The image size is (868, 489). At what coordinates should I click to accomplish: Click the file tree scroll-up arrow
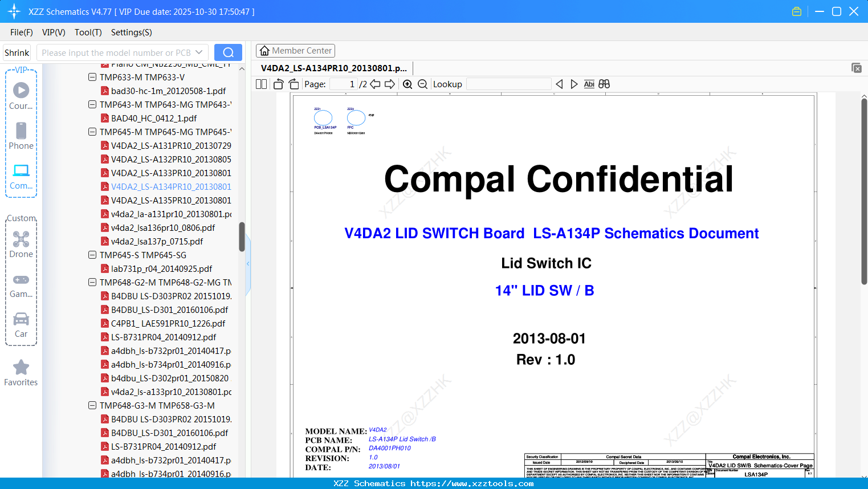[x=242, y=69]
